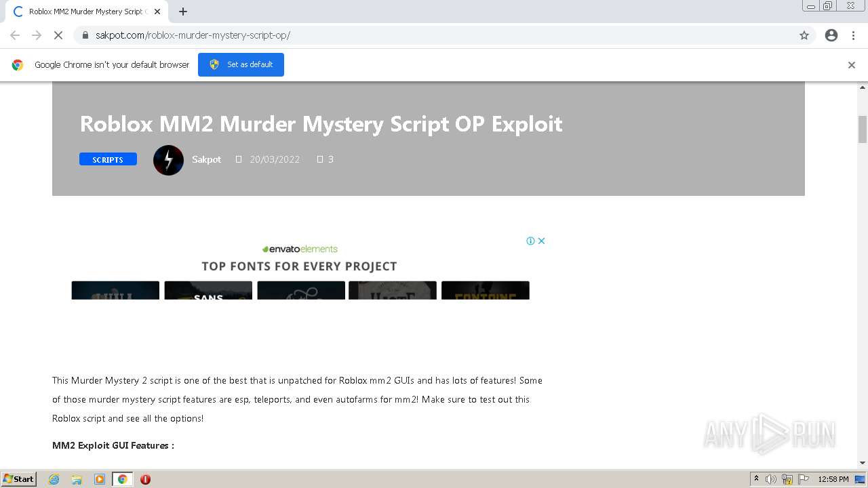Open the Chrome profile avatar menu
Image resolution: width=868 pixels, height=488 pixels.
click(831, 35)
